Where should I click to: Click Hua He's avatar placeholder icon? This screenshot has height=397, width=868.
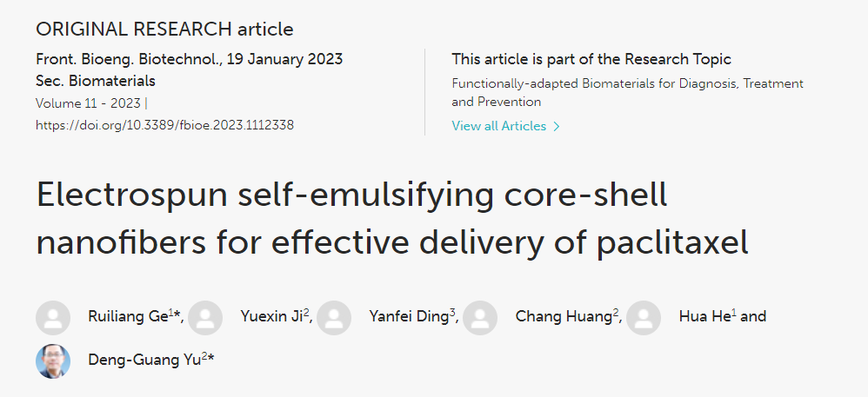coord(644,318)
